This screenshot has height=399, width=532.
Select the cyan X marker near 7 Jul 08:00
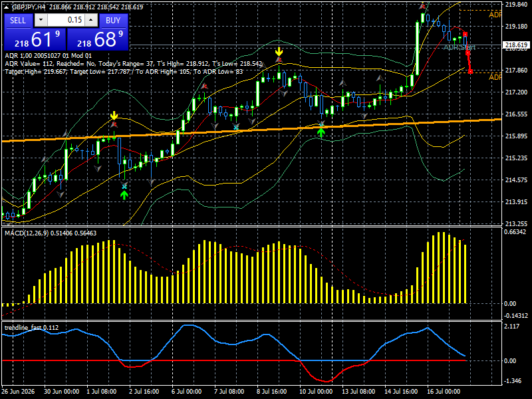click(236, 128)
